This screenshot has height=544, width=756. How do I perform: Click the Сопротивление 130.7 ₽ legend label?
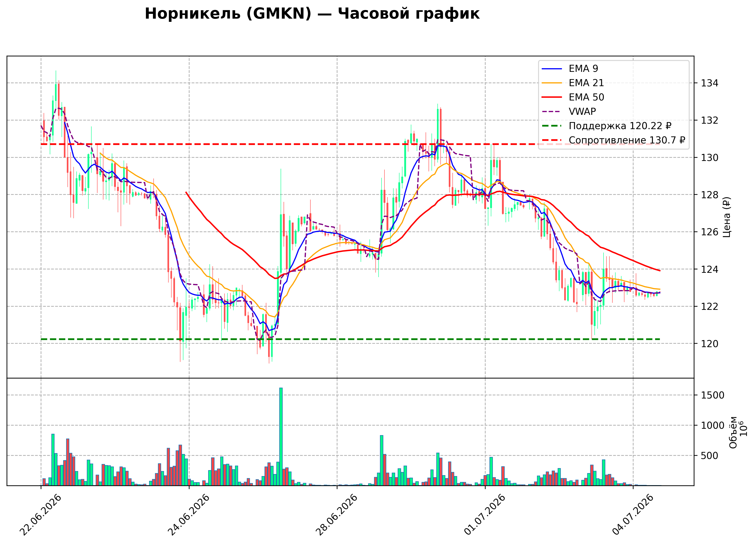point(627,140)
